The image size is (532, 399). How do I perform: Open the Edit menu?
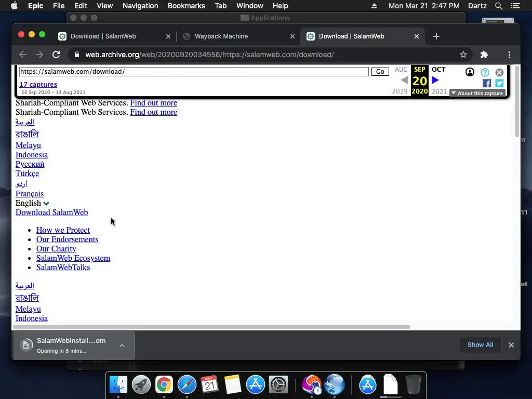coord(81,6)
